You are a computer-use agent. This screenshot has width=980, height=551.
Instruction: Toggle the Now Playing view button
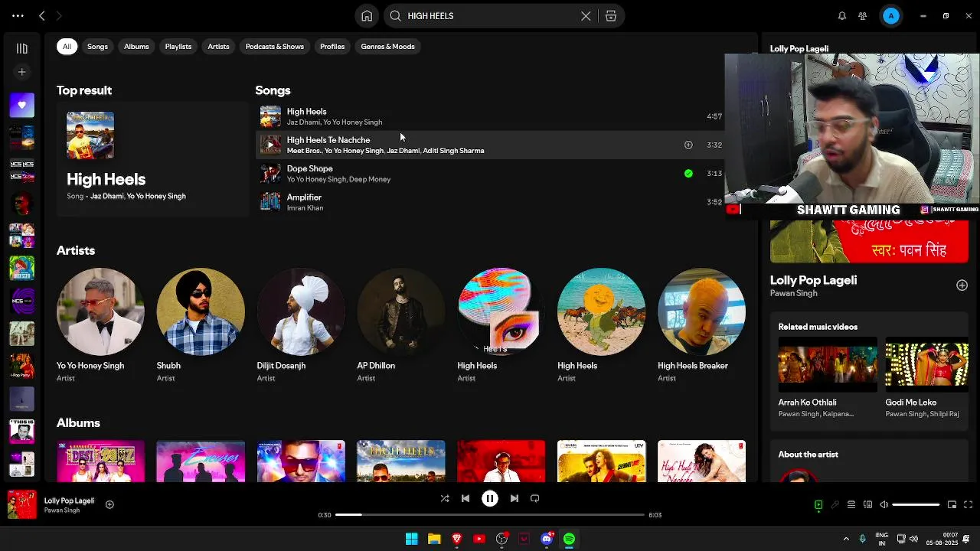point(818,505)
